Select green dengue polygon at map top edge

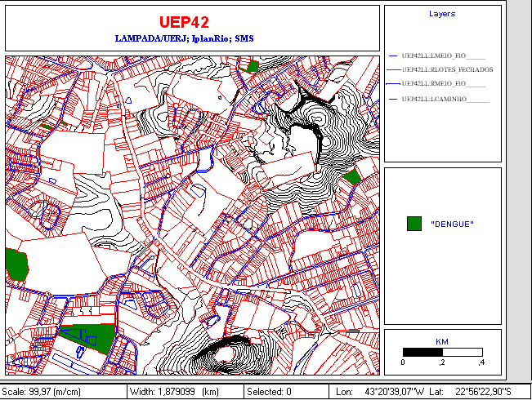(x=253, y=65)
